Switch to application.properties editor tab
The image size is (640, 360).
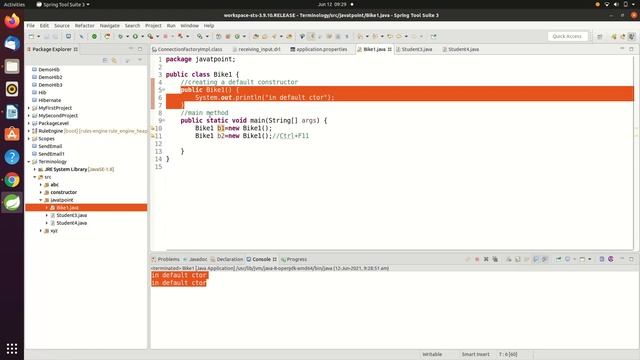pos(318,49)
